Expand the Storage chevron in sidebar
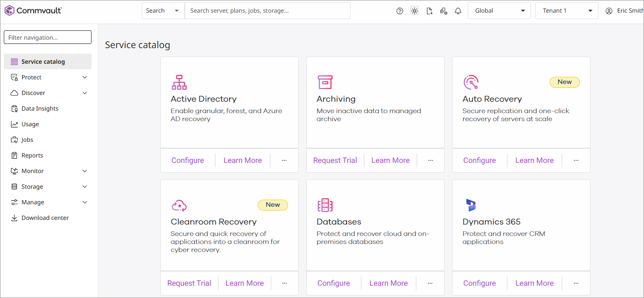This screenshot has width=644, height=298. point(85,187)
